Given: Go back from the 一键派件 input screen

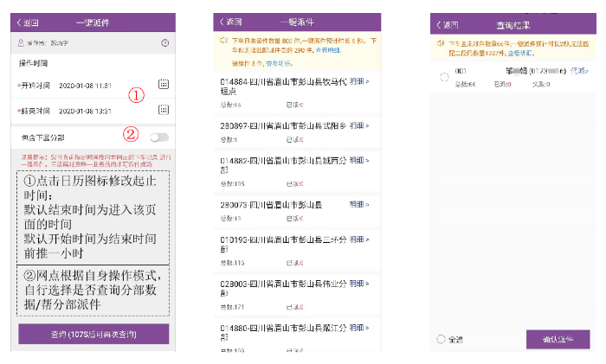Looking at the screenshot, I should [x=28, y=22].
